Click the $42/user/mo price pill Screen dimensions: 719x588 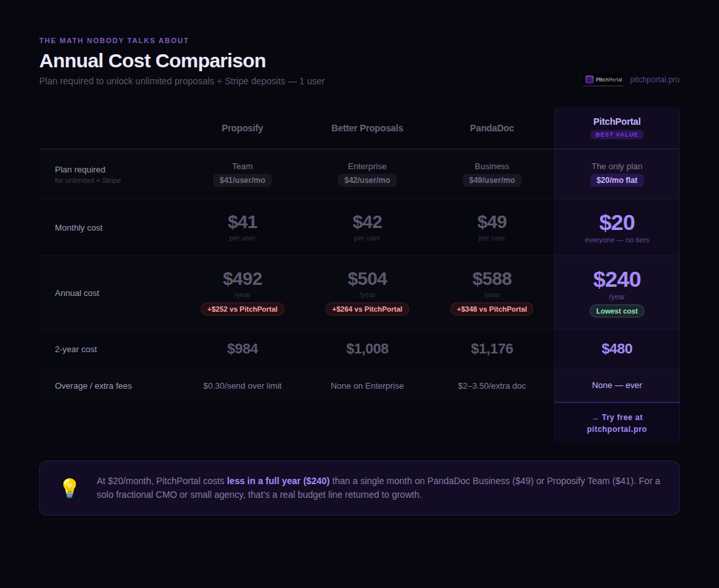click(x=367, y=180)
